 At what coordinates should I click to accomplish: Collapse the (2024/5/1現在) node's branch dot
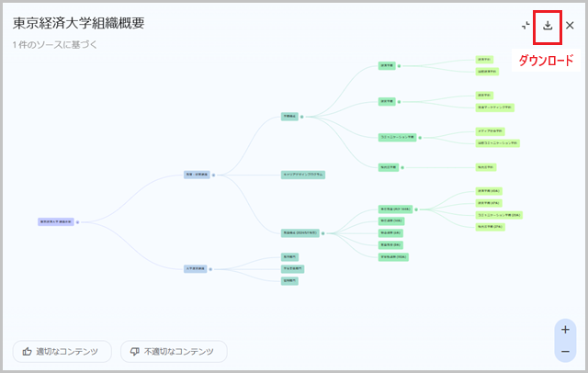tap(322, 233)
